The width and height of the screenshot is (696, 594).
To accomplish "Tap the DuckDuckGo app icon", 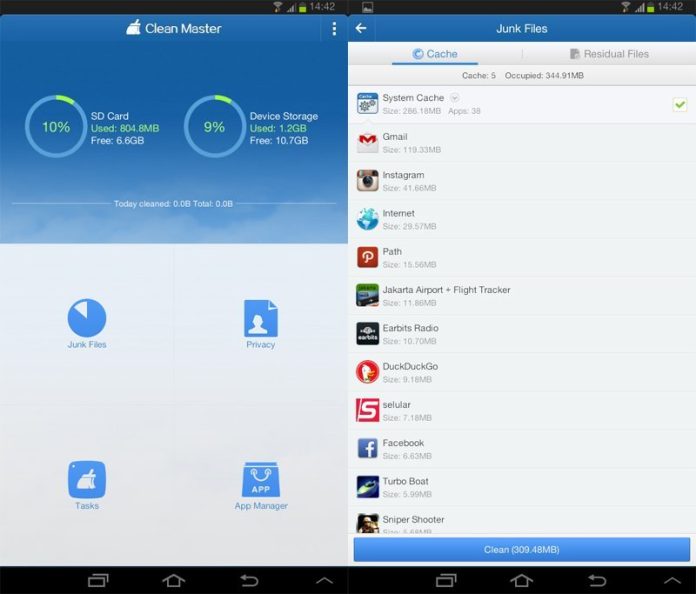I will coord(367,372).
